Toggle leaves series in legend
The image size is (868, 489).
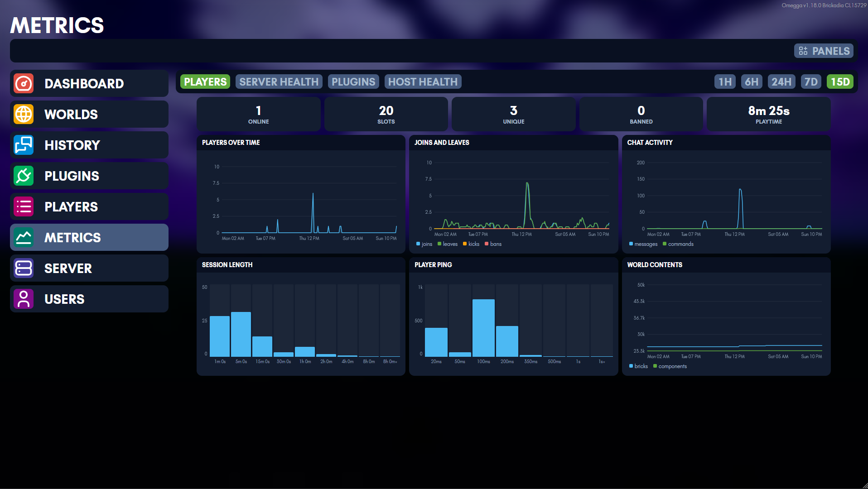(x=448, y=244)
